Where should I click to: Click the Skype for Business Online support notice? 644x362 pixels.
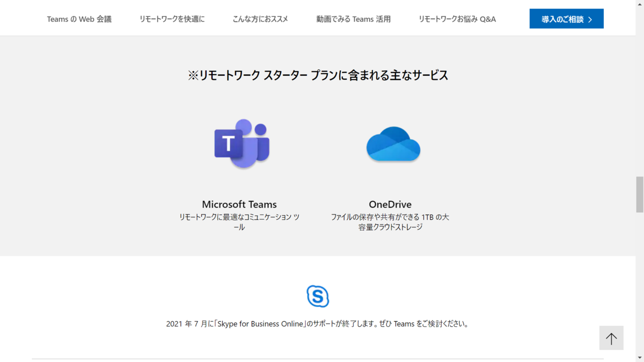tap(318, 324)
